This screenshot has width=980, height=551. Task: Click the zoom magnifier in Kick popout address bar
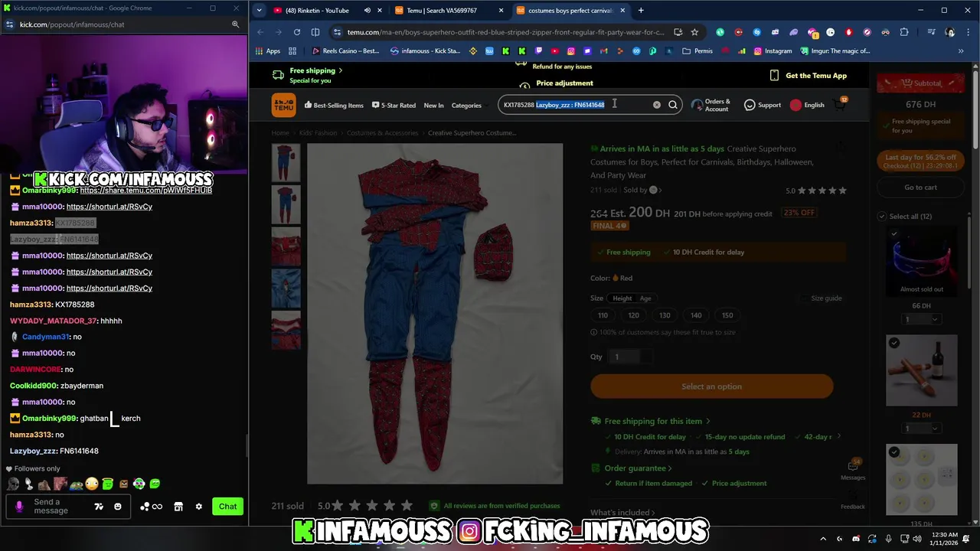click(235, 24)
